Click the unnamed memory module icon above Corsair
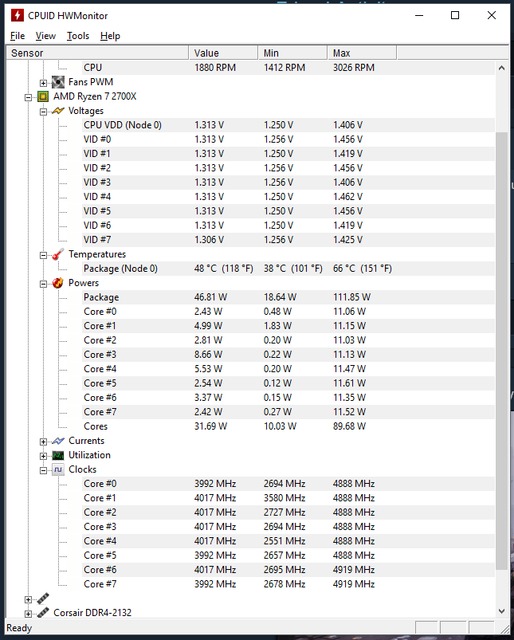The image size is (514, 640). (43, 599)
